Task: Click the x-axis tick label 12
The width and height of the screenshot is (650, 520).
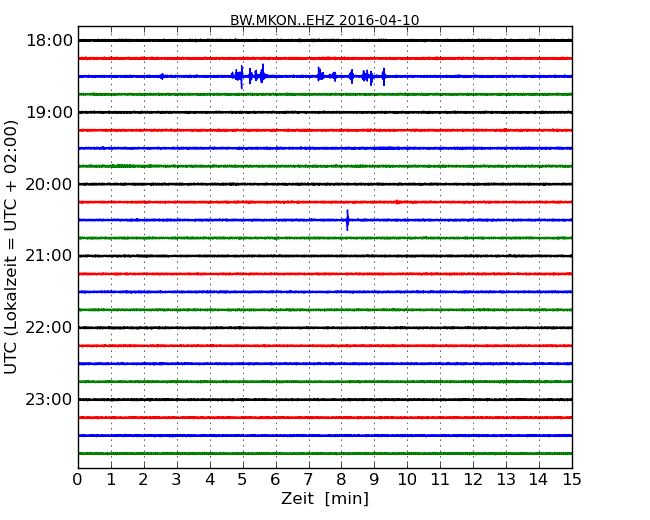Action: click(473, 480)
